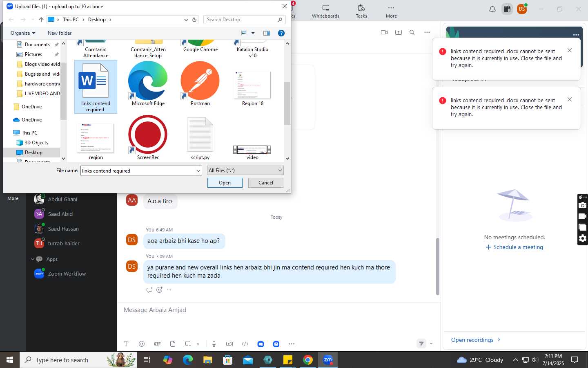Toggle the calendar panel icon

[507, 9]
